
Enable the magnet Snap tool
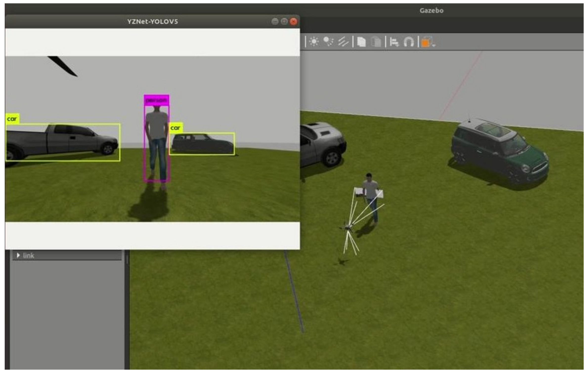409,42
